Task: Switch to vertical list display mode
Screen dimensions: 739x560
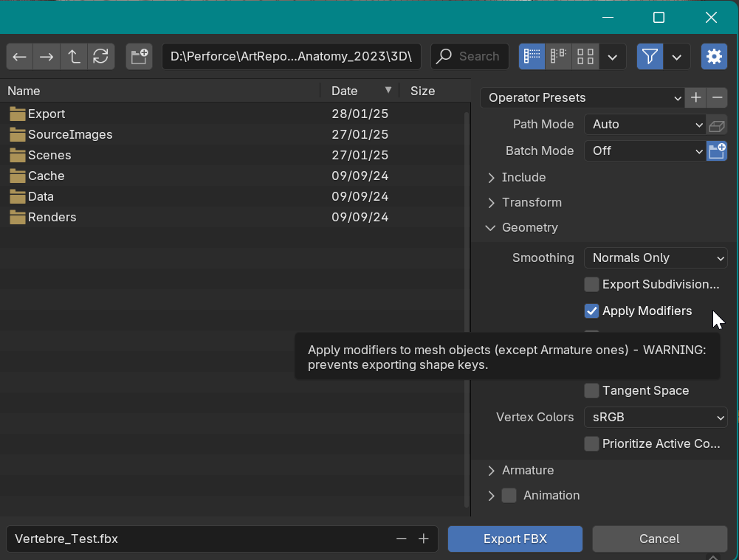Action: [532, 57]
